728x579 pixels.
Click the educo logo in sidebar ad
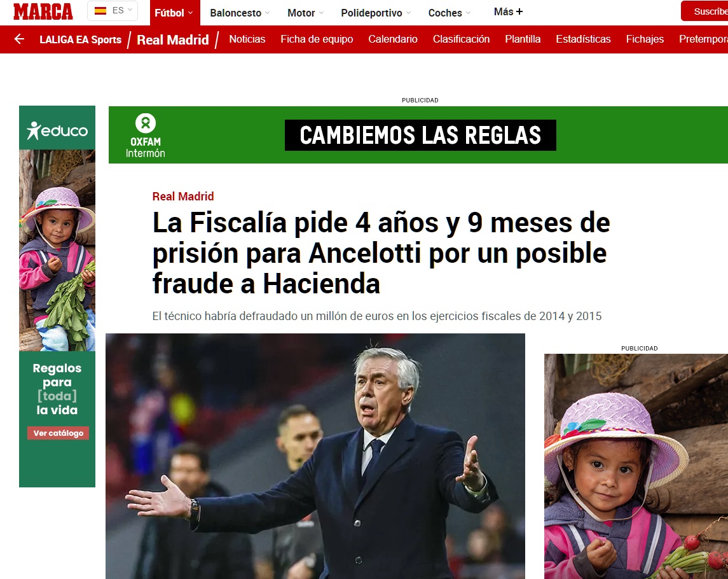click(57, 130)
